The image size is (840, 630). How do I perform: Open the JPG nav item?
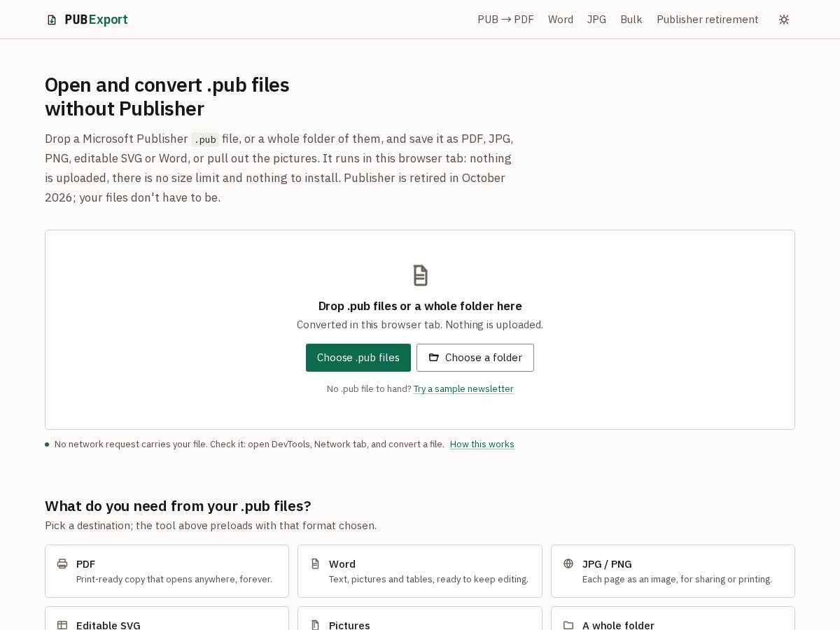coord(596,20)
